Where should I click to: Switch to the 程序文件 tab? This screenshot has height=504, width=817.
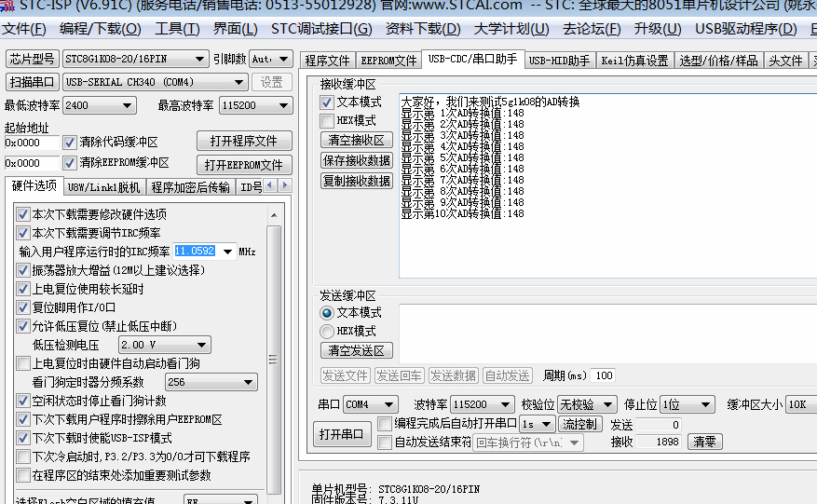(x=327, y=61)
